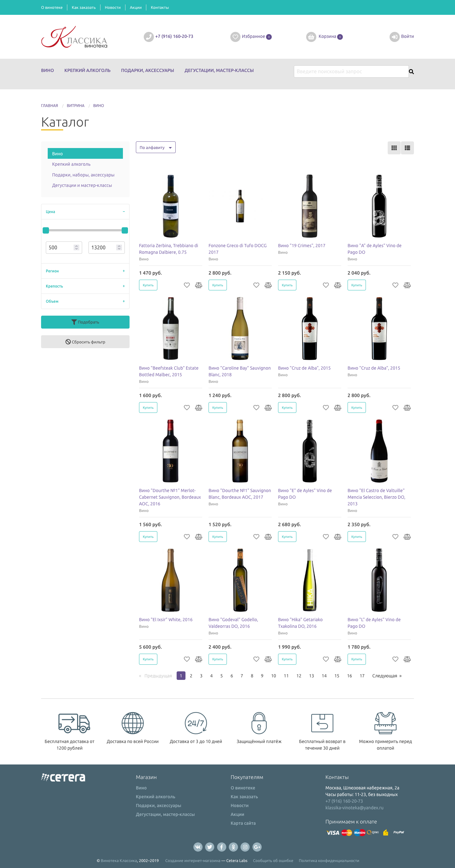This screenshot has height=868, width=455.
Task: Switch catalog to list view
Action: click(x=407, y=148)
